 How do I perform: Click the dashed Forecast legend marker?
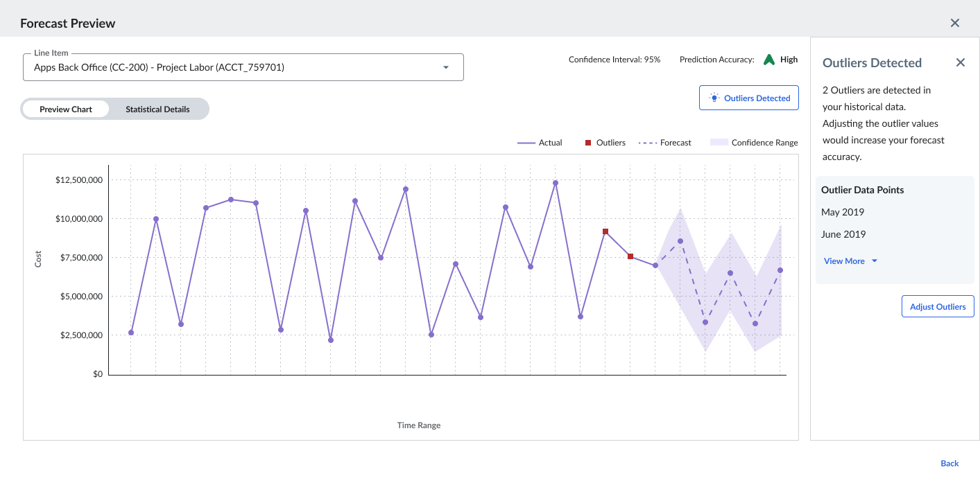point(647,143)
